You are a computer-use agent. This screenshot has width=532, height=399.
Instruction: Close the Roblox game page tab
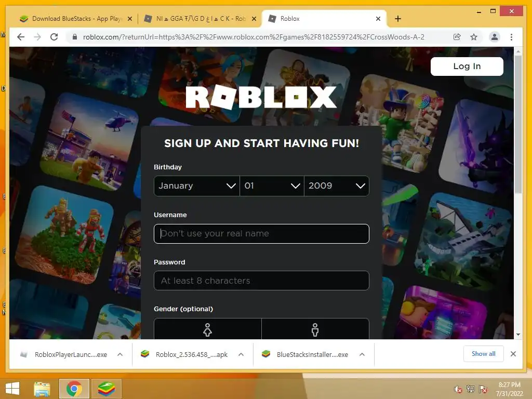pyautogui.click(x=254, y=19)
